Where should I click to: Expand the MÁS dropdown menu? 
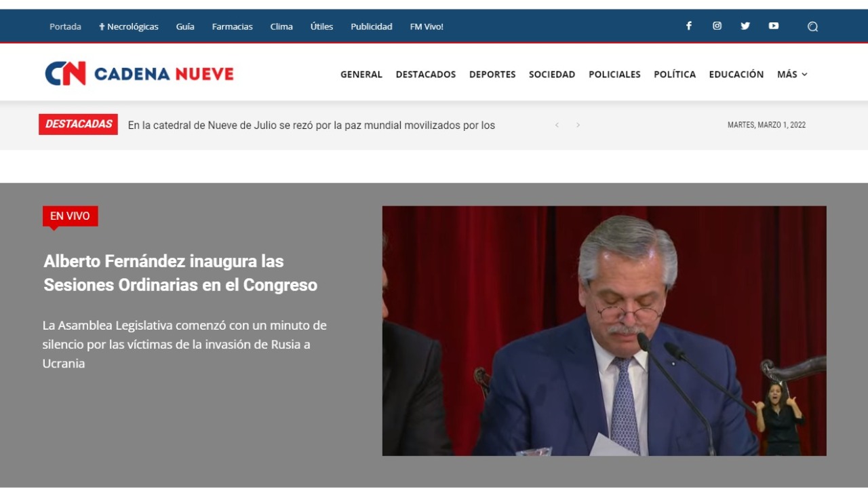click(x=792, y=75)
